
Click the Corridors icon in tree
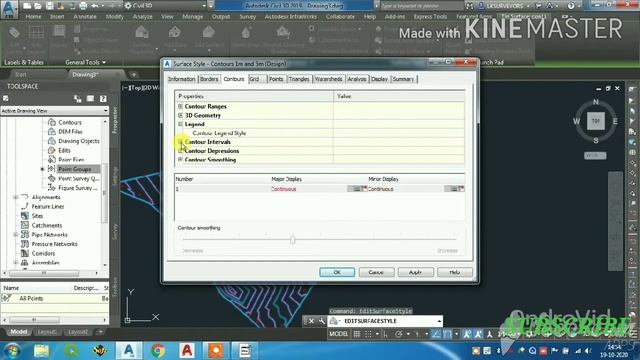(25, 253)
